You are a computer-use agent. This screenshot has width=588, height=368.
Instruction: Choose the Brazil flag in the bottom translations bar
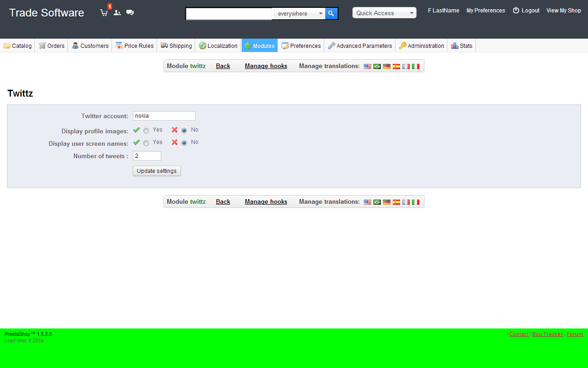pyautogui.click(x=377, y=202)
